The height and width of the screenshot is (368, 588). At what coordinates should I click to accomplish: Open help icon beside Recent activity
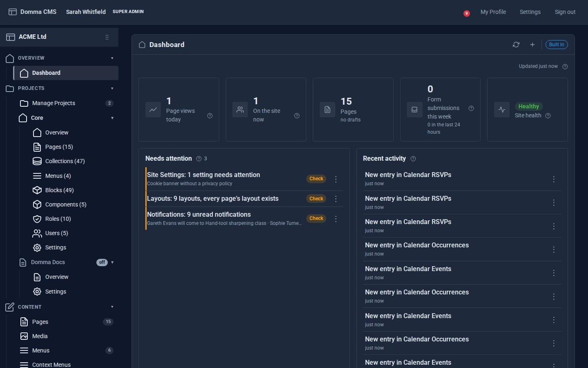point(413,159)
